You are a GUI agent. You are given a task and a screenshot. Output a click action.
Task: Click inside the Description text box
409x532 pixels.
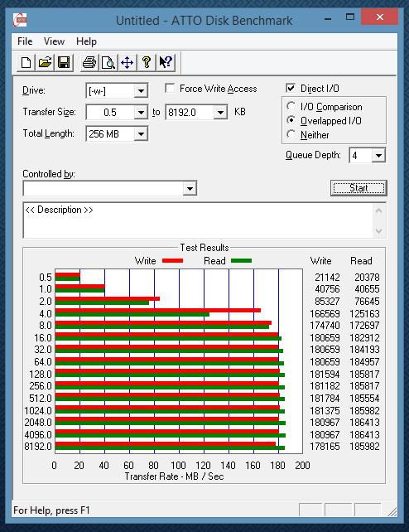coord(198,220)
